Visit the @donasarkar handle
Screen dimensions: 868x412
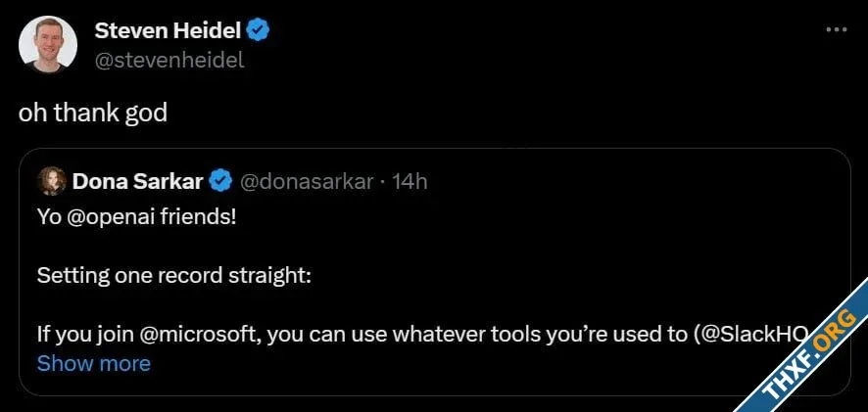[306, 182]
